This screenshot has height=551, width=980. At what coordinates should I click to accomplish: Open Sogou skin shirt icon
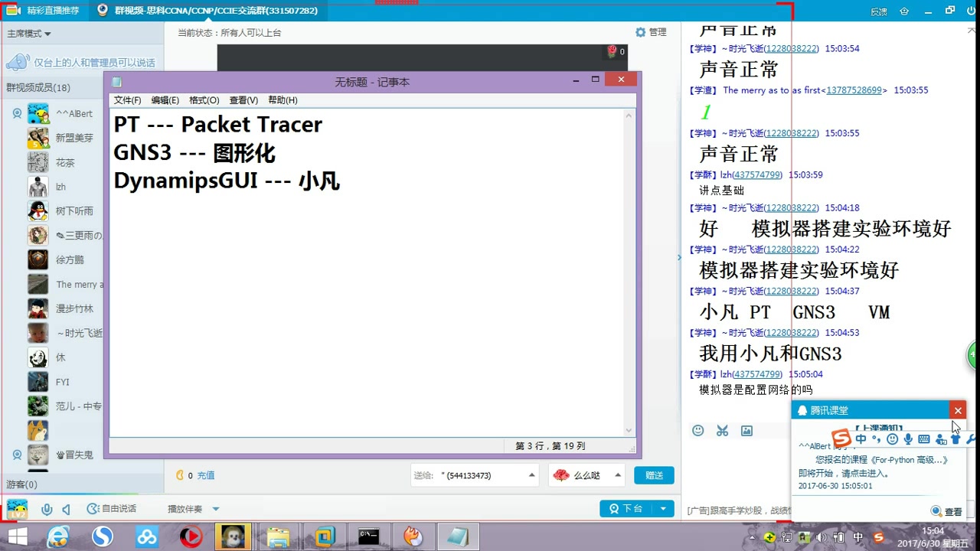(956, 439)
